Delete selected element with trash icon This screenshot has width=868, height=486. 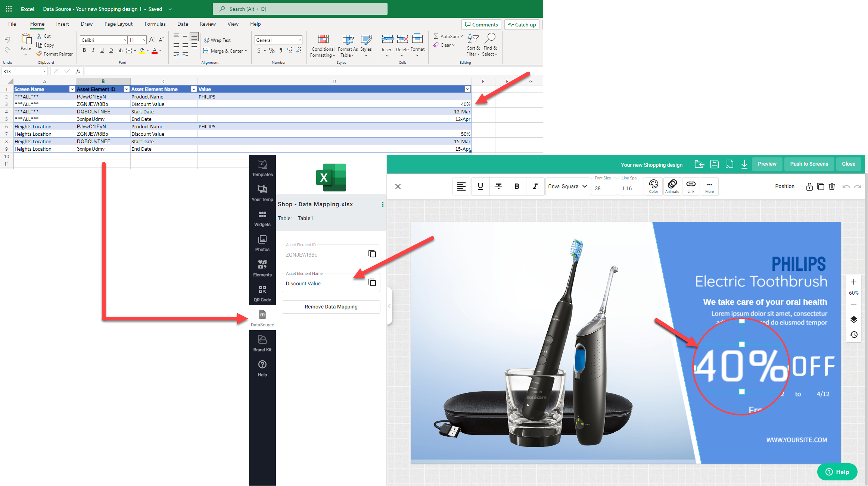[831, 186]
